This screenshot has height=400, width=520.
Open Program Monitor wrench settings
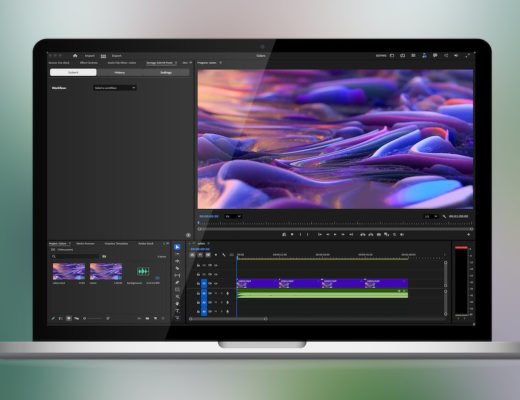[x=444, y=216]
